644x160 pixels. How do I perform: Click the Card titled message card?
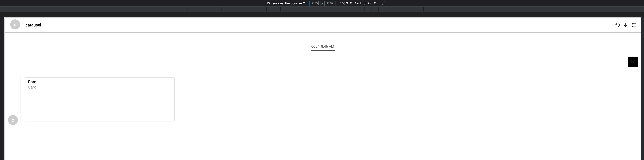tap(99, 99)
